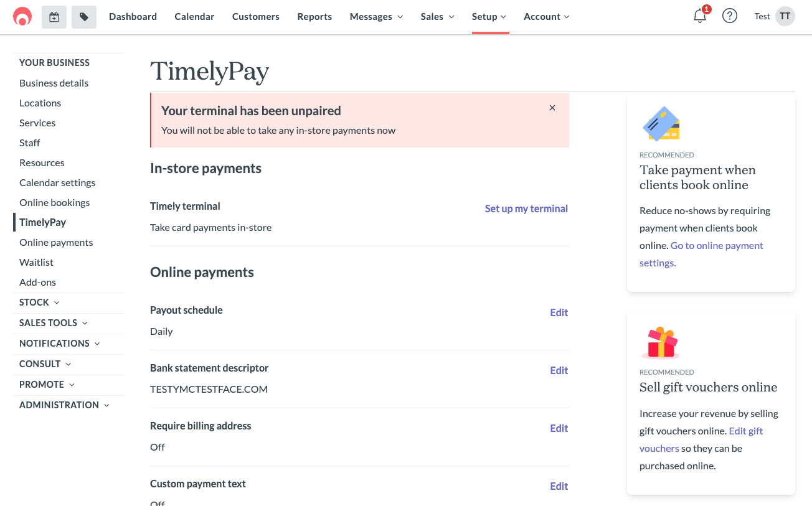
Task: Open the Reports page
Action: point(314,17)
